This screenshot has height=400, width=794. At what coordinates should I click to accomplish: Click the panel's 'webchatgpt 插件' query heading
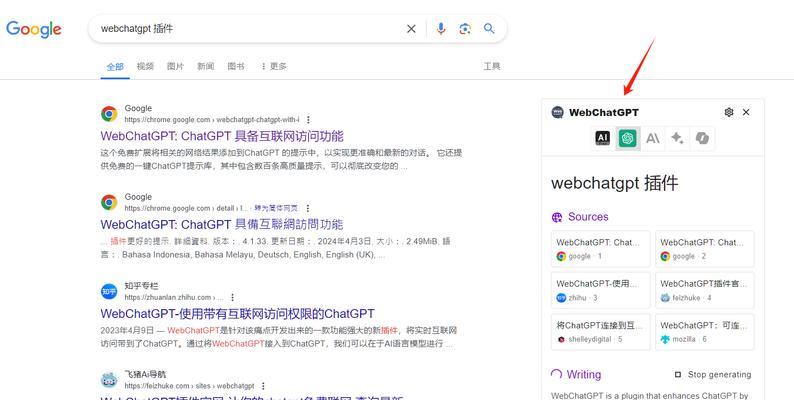(614, 183)
